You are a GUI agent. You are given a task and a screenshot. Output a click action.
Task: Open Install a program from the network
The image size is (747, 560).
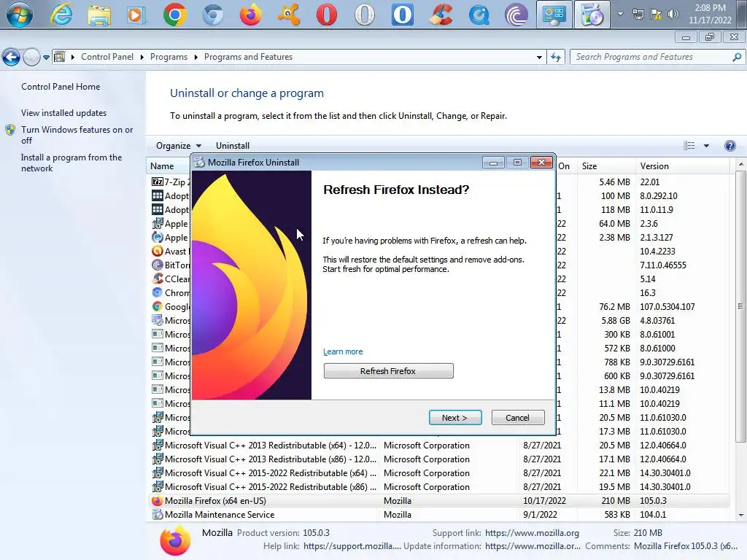pyautogui.click(x=71, y=163)
